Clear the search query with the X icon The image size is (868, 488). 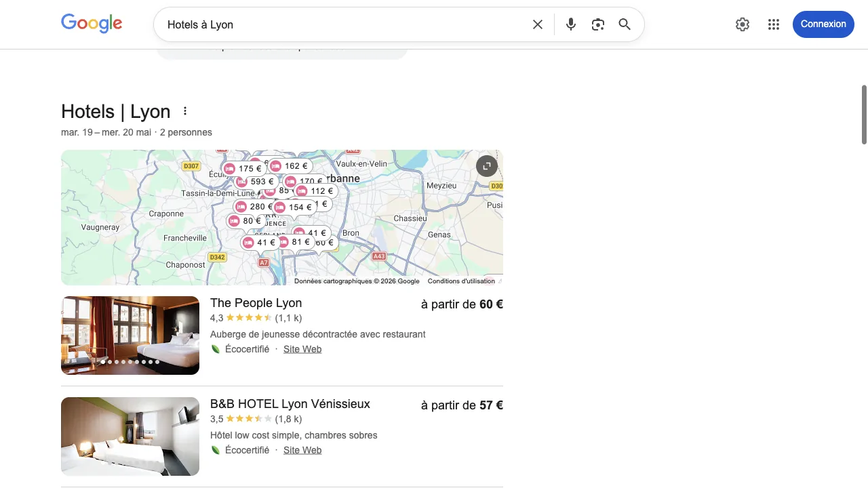click(538, 24)
